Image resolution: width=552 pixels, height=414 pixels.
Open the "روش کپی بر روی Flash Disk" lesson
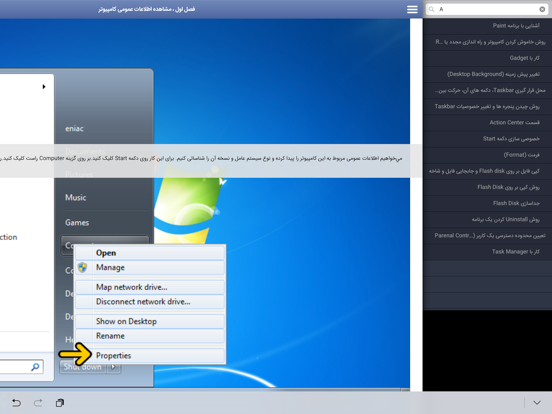pos(487,187)
